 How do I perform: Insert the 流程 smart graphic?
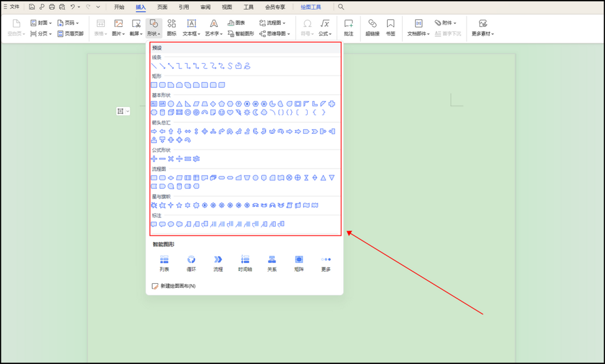click(218, 263)
